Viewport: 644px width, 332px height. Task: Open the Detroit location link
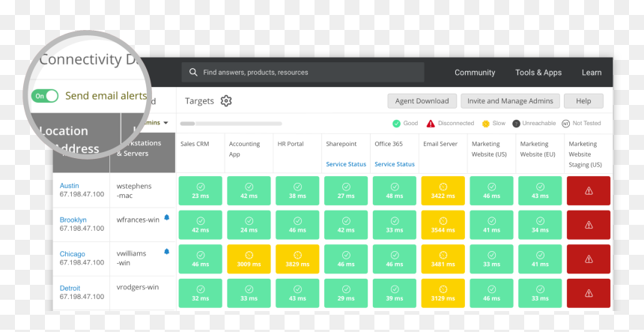[x=70, y=288]
